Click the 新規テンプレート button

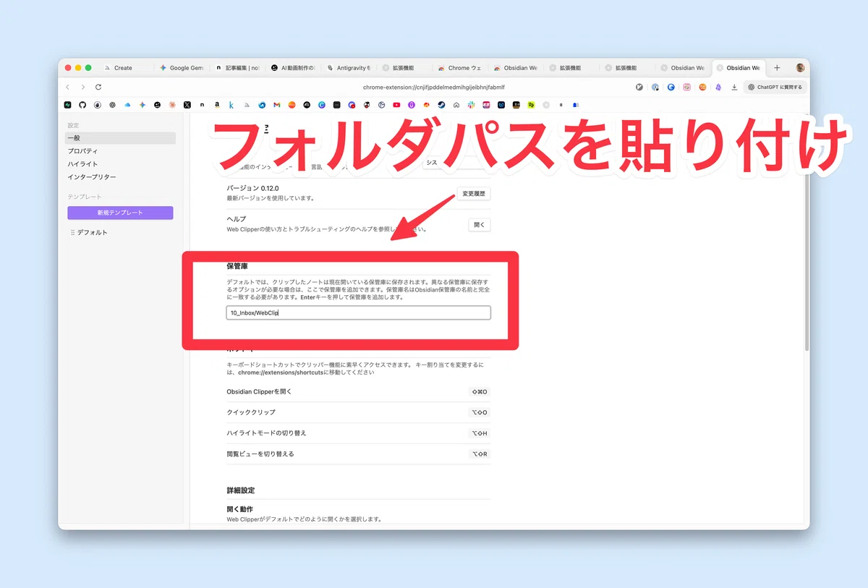(x=120, y=213)
